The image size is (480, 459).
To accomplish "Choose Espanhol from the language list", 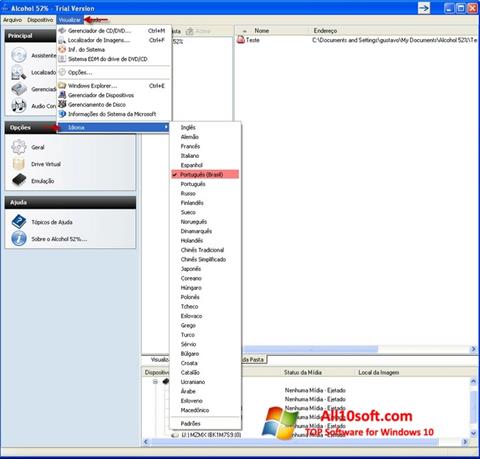I will coord(192,165).
